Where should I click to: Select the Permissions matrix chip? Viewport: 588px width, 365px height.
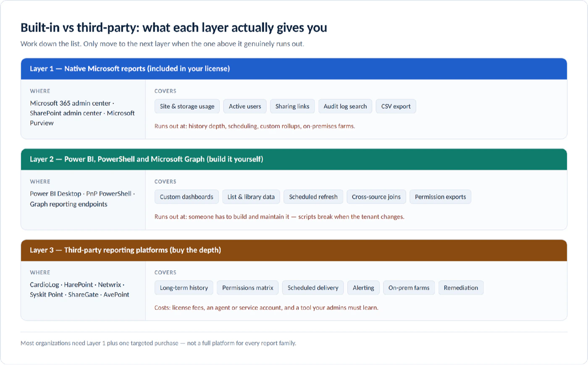click(x=248, y=288)
